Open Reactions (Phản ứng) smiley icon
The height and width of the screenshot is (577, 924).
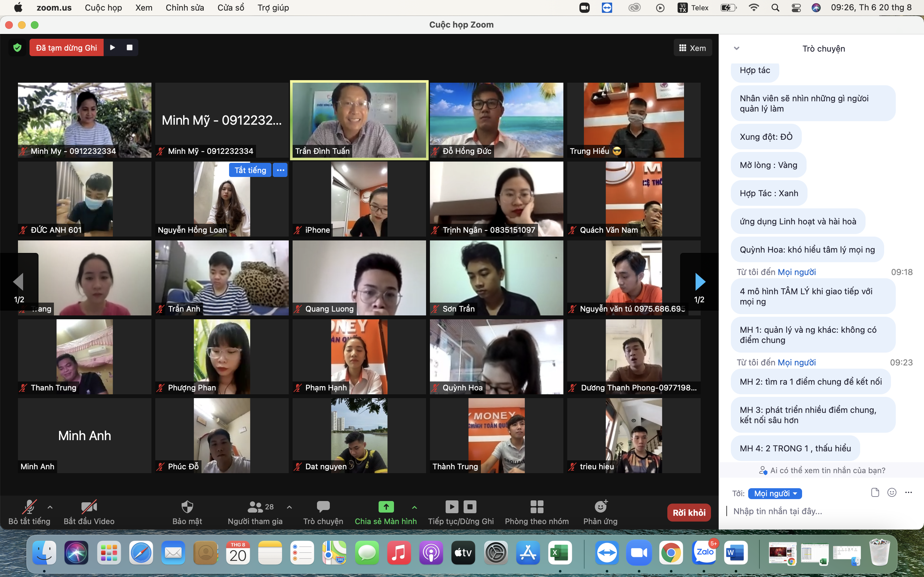click(x=600, y=507)
